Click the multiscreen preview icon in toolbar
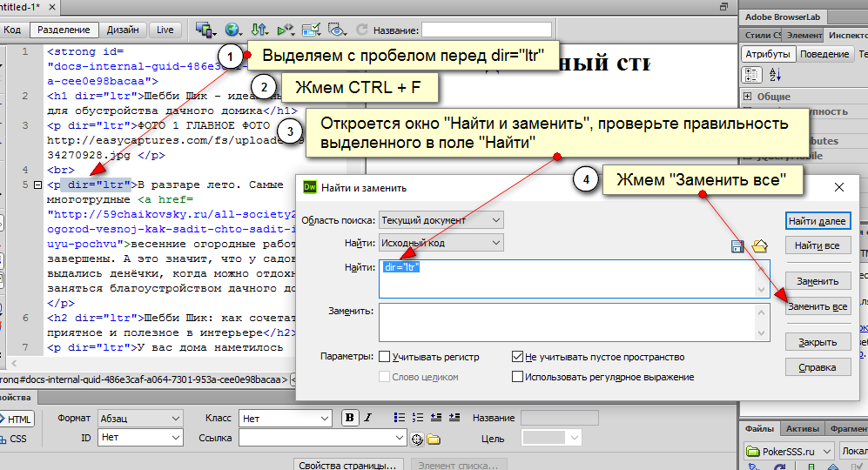868x470 pixels. tap(205, 30)
